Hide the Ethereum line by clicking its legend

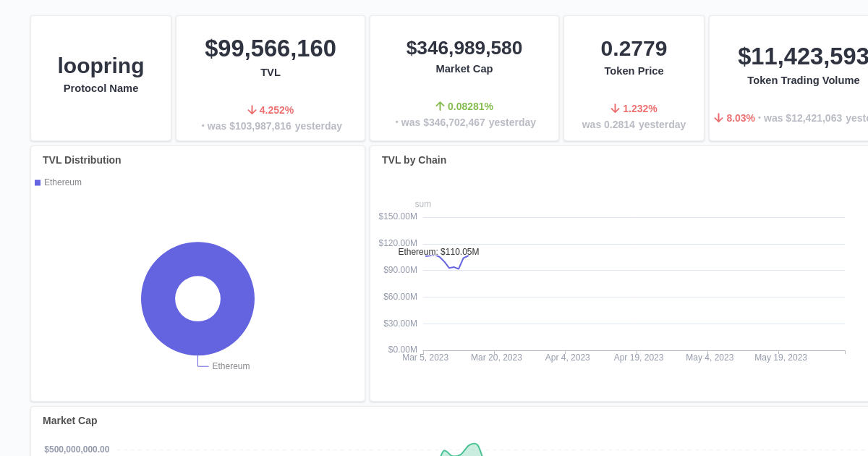coord(62,182)
